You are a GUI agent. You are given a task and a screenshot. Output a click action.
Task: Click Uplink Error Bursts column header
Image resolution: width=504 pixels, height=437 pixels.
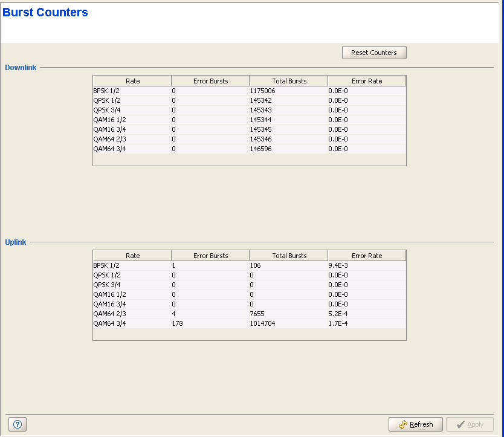click(210, 256)
